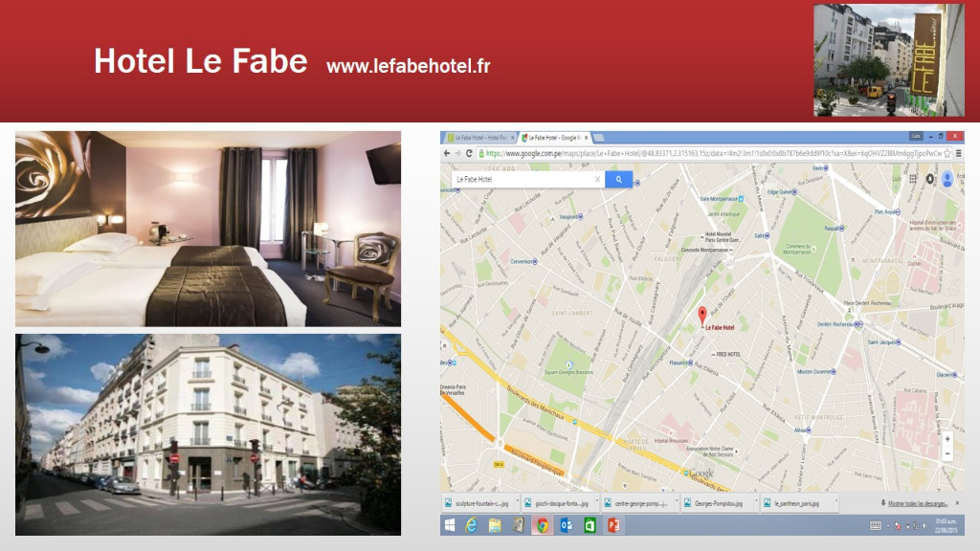Open sculpture-fountain download dropdown arrow
Viewport: 980px width, 551px height.
[x=517, y=503]
